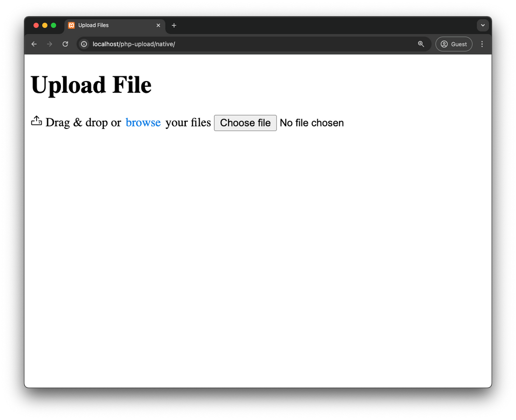Click the address bar showing localhost URL
516x420 pixels.
point(155,44)
